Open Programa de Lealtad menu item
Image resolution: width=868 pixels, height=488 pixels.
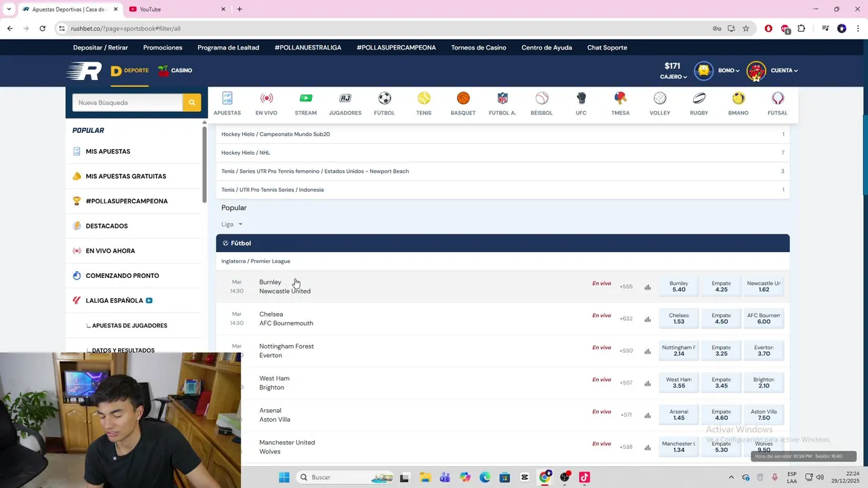229,47
